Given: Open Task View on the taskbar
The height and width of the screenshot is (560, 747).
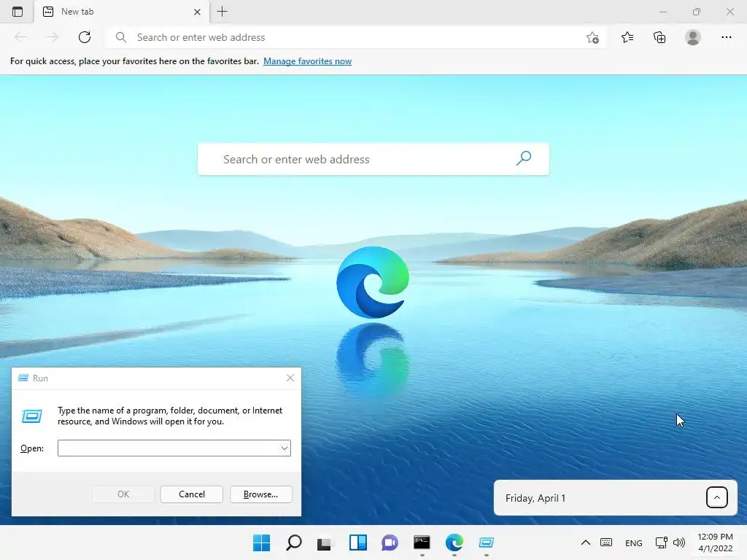Looking at the screenshot, I should click(325, 542).
